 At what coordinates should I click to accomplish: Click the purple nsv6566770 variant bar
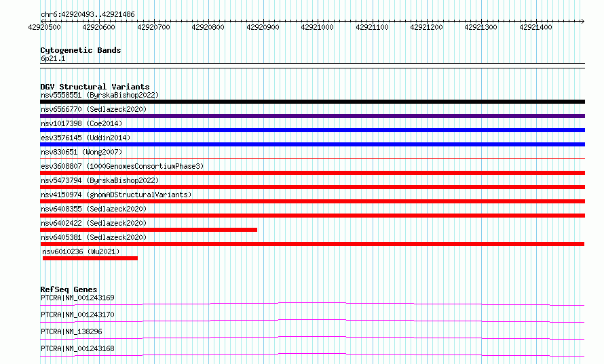[x=312, y=116]
